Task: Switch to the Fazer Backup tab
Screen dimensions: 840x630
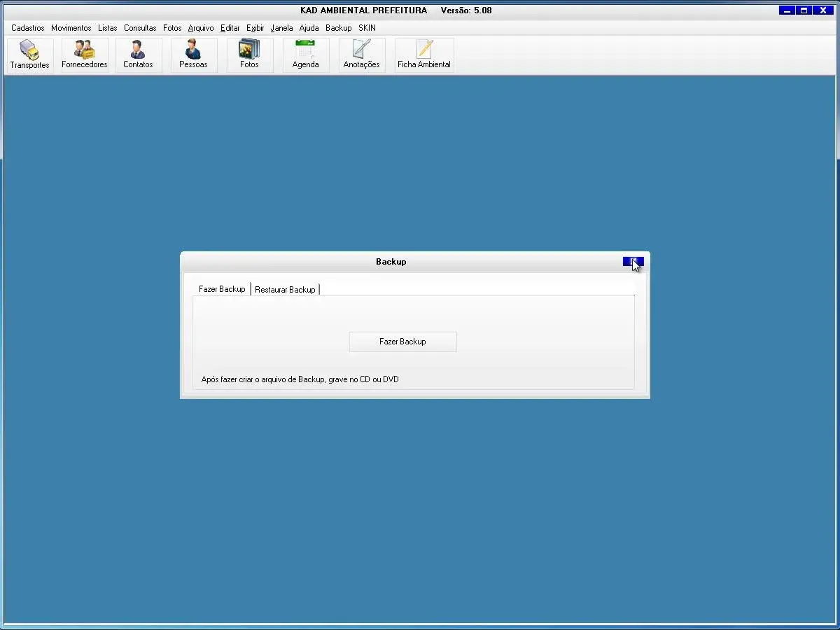Action: tap(222, 289)
